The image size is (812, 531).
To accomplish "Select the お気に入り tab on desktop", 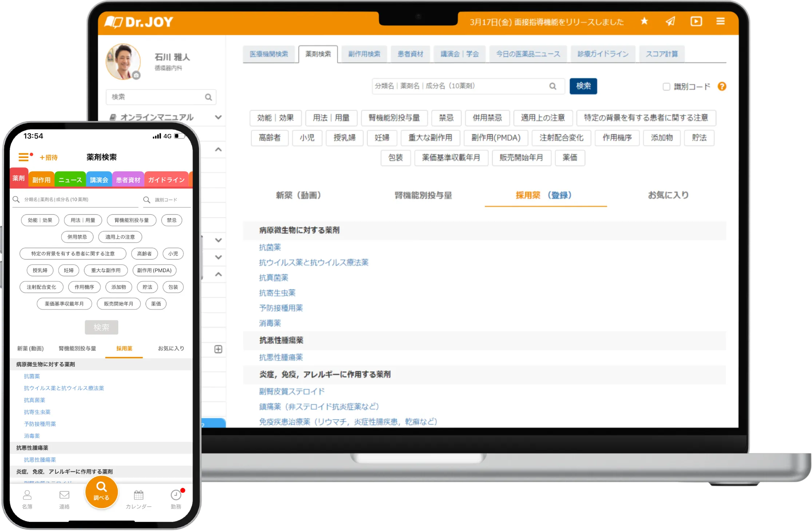I will coord(668,195).
